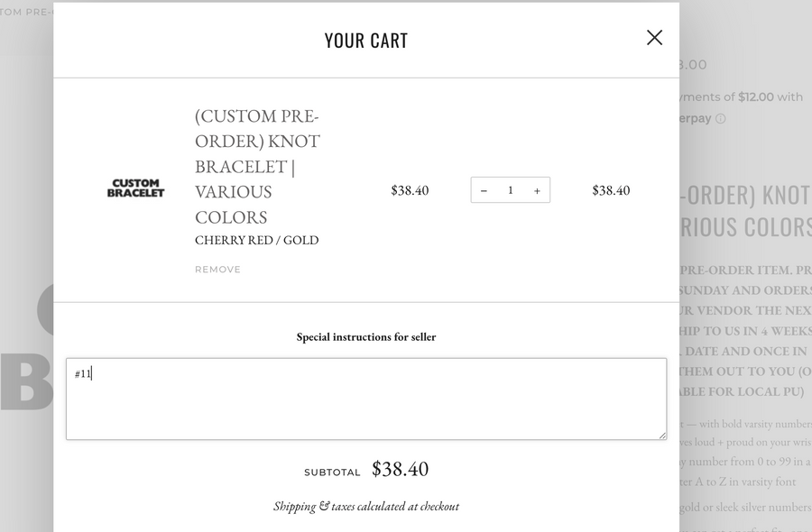Increase bracelet quantity with plus button
The width and height of the screenshot is (812, 532).
tap(537, 190)
